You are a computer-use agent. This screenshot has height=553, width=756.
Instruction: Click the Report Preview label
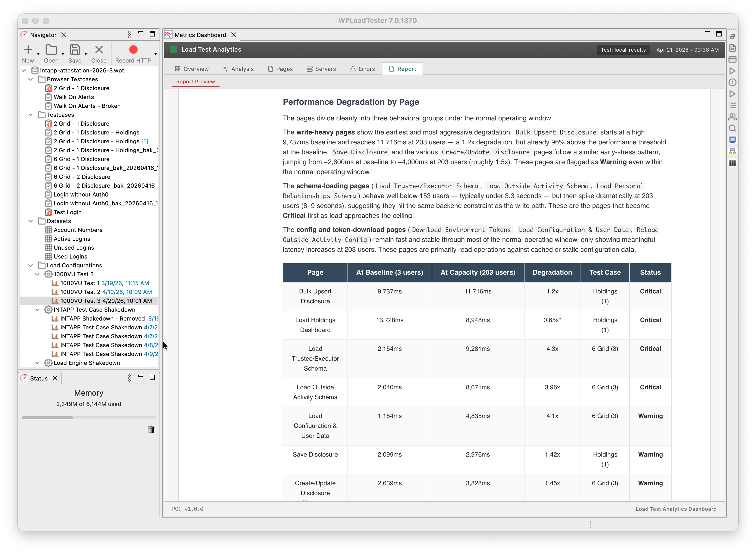click(196, 81)
